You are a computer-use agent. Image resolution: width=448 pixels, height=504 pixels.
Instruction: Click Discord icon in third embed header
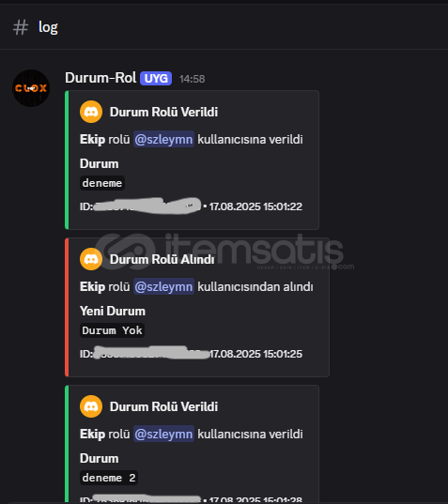[x=91, y=406]
